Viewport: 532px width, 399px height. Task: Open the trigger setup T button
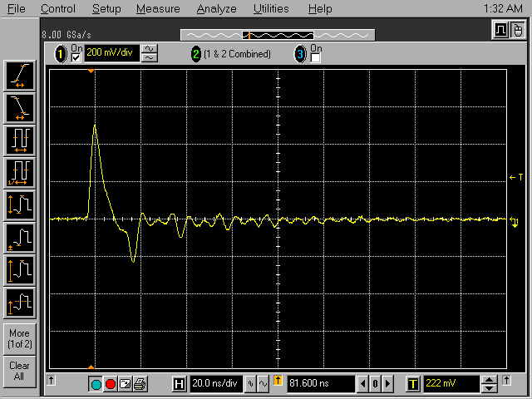413,384
